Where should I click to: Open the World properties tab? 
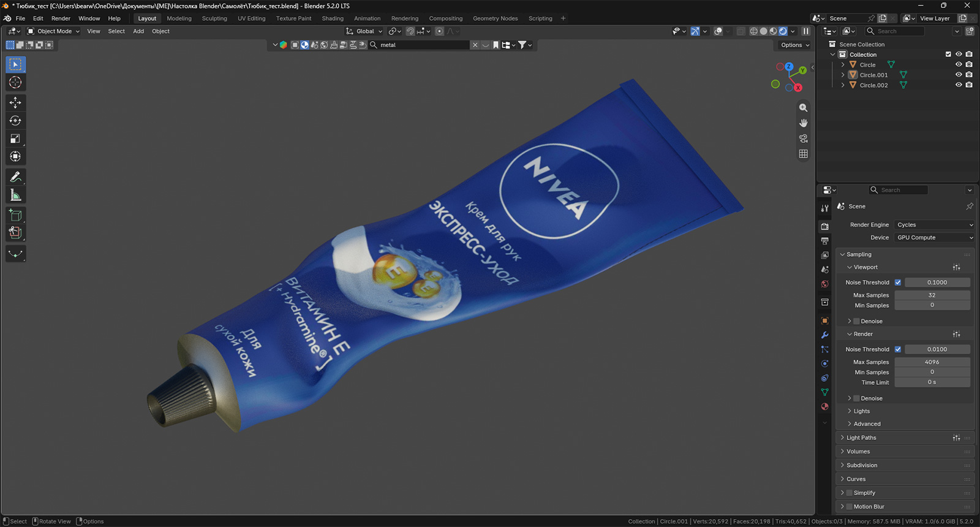pyautogui.click(x=825, y=284)
